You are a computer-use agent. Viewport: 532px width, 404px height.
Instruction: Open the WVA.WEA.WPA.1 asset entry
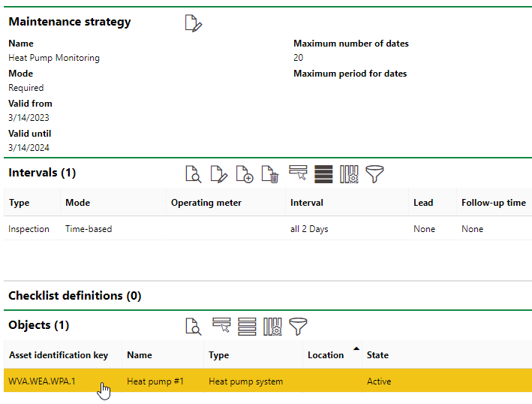click(42, 381)
